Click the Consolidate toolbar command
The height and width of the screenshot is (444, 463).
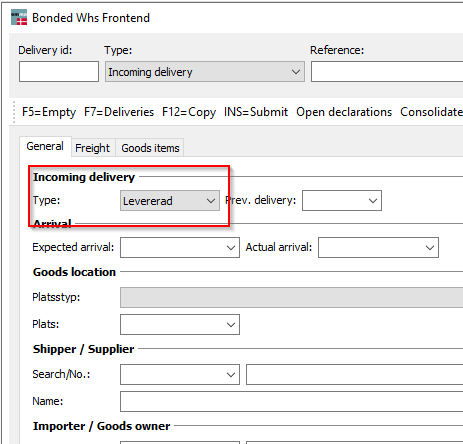click(x=431, y=112)
